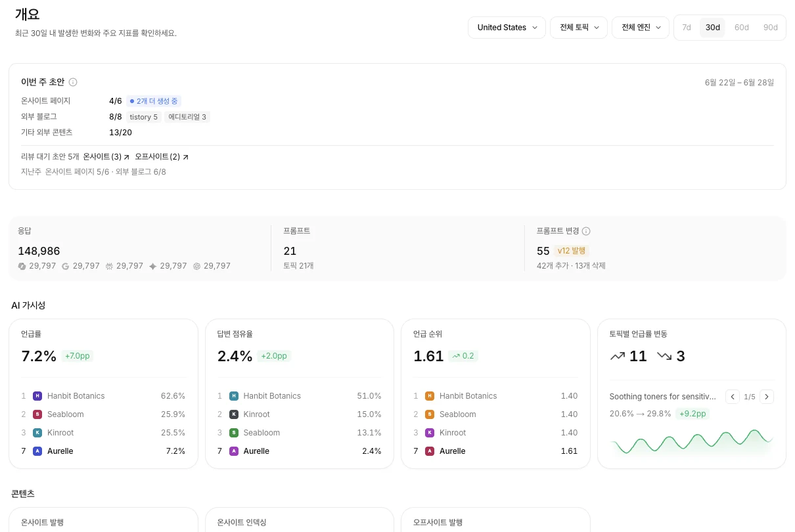
Task: Click Hanbit Botanics badge in 언급률 card
Action: click(x=37, y=396)
